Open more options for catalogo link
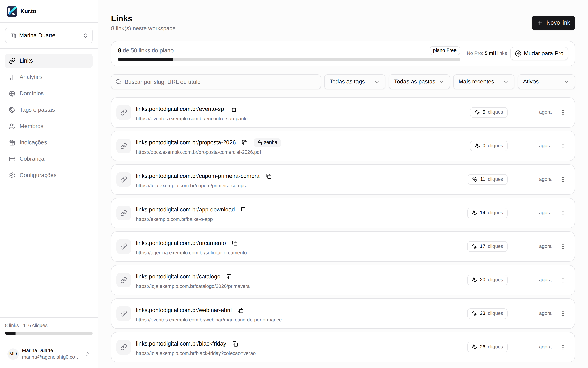 (563, 280)
